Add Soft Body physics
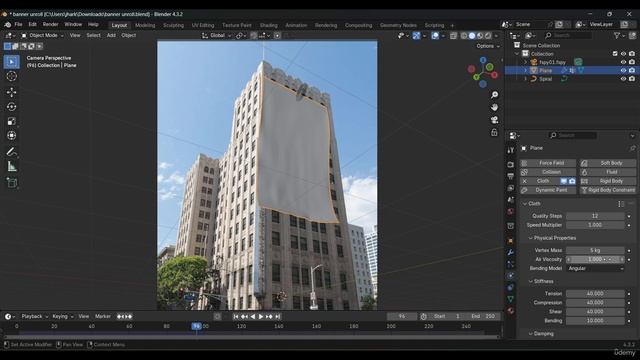This screenshot has height=360, width=640. click(x=608, y=163)
